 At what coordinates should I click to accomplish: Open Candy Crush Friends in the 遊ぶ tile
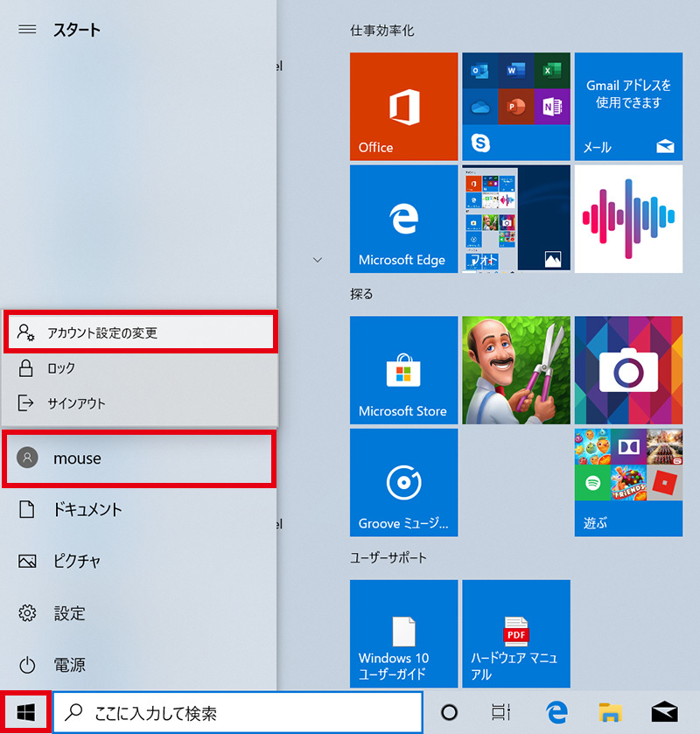628,483
